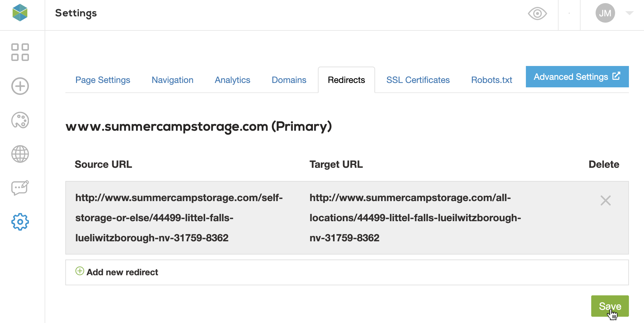Open the chat edit bubble icon
This screenshot has width=644, height=323.
point(20,188)
